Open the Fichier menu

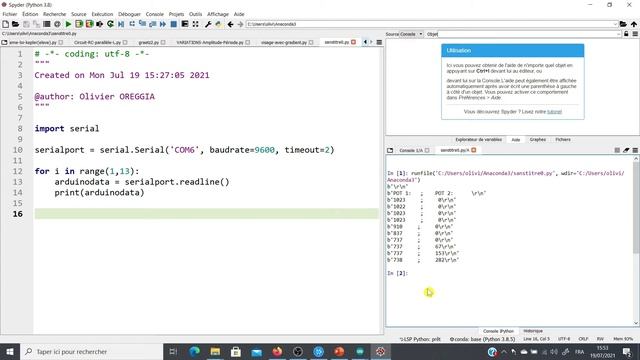10,14
